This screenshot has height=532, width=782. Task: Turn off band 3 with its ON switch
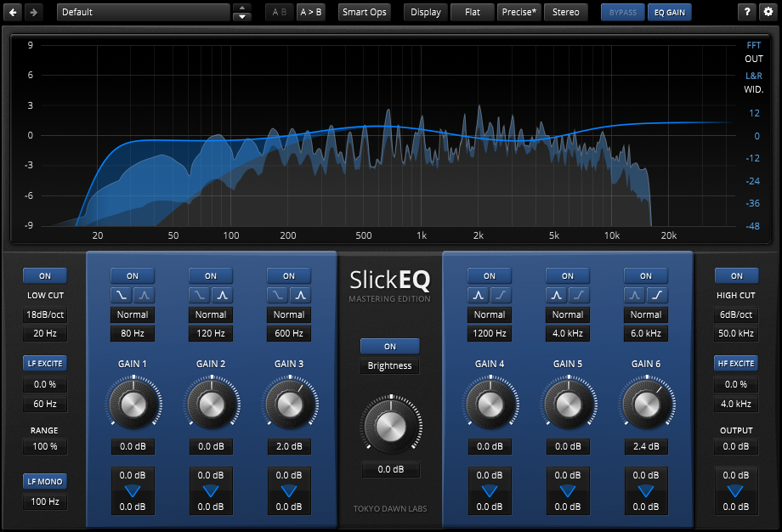click(x=288, y=275)
